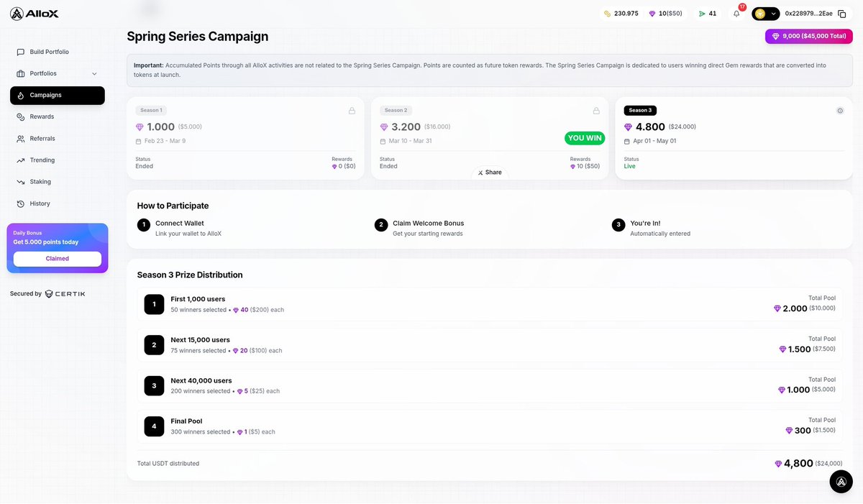
Task: Open the Next 40,000 users prize row
Action: click(490, 385)
